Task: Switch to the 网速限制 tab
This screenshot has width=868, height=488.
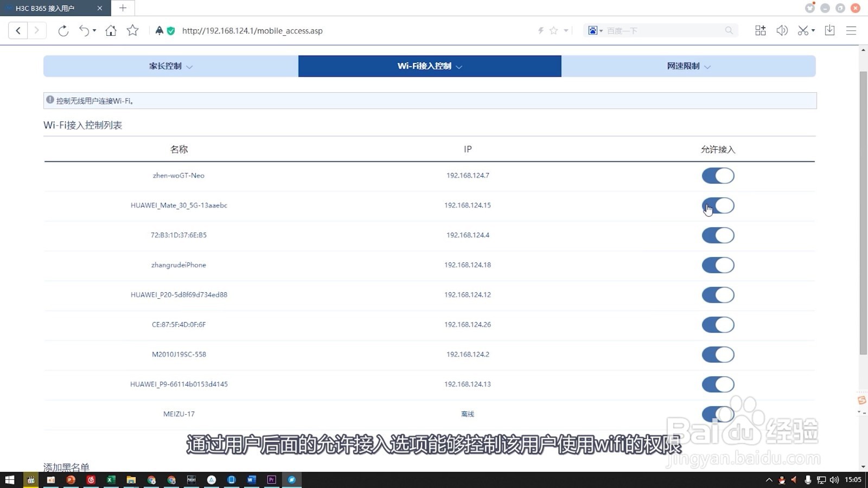Action: click(688, 66)
